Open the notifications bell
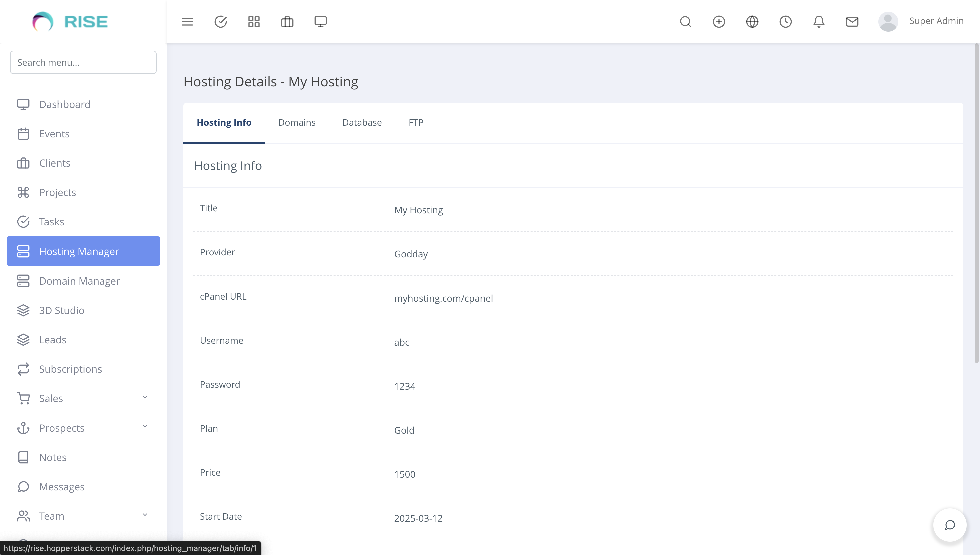This screenshot has height=555, width=980. [x=819, y=22]
